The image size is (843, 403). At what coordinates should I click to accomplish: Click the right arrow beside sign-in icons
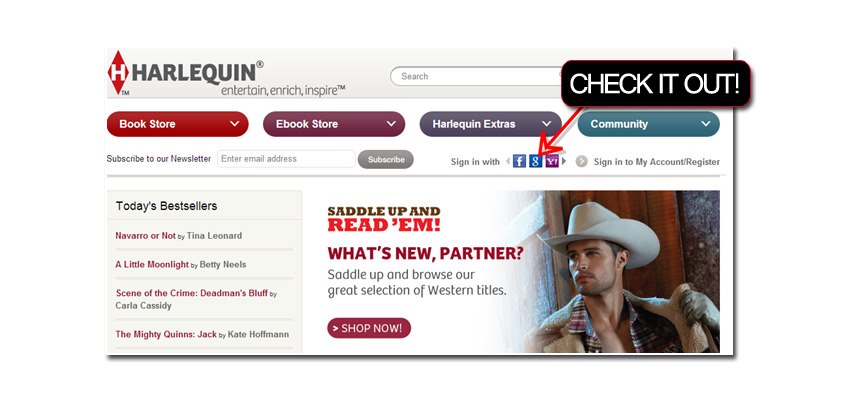point(564,161)
